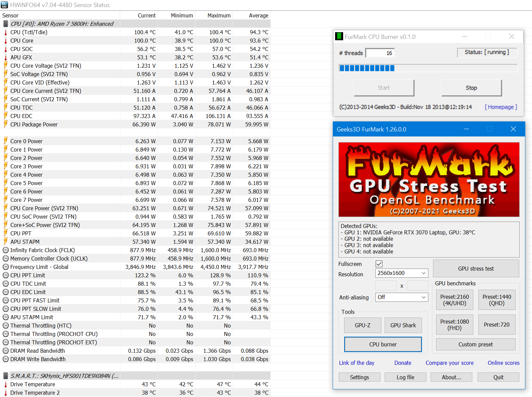532x397 pixels.
Task: Select the CPU Core Current (SVI2 TFN) row label
Action: [46, 91]
